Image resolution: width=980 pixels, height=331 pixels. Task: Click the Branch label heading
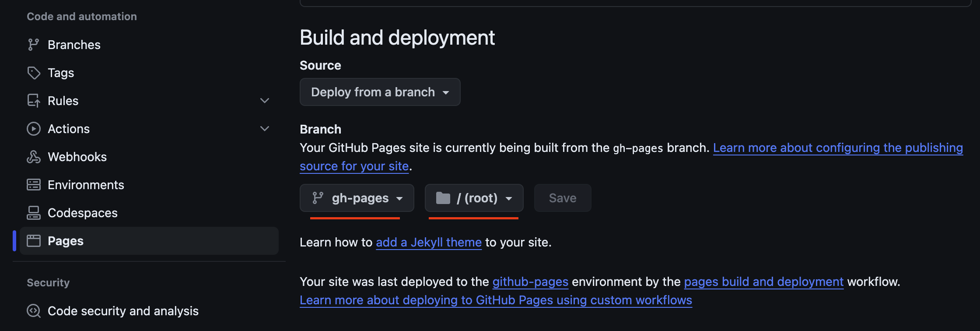coord(320,129)
